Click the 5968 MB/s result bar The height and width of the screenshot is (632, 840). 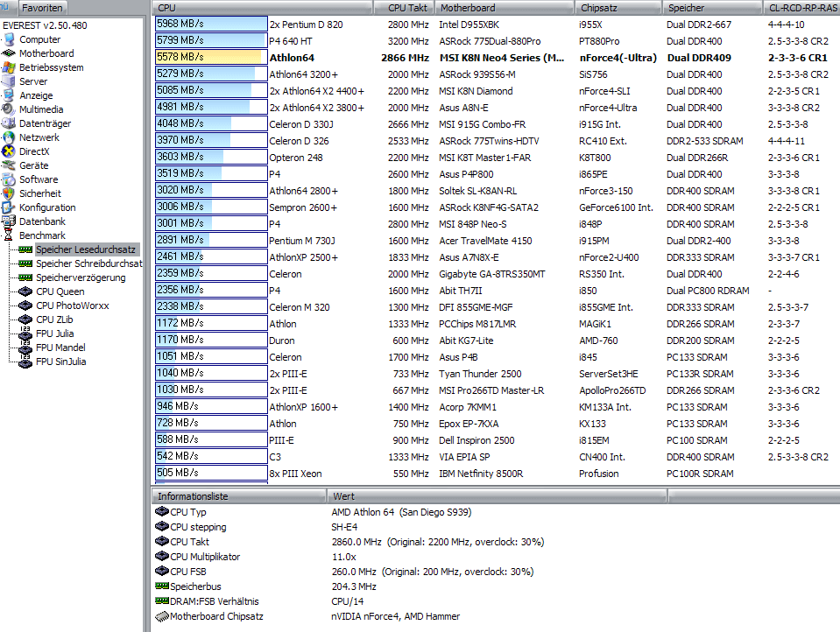pos(211,25)
